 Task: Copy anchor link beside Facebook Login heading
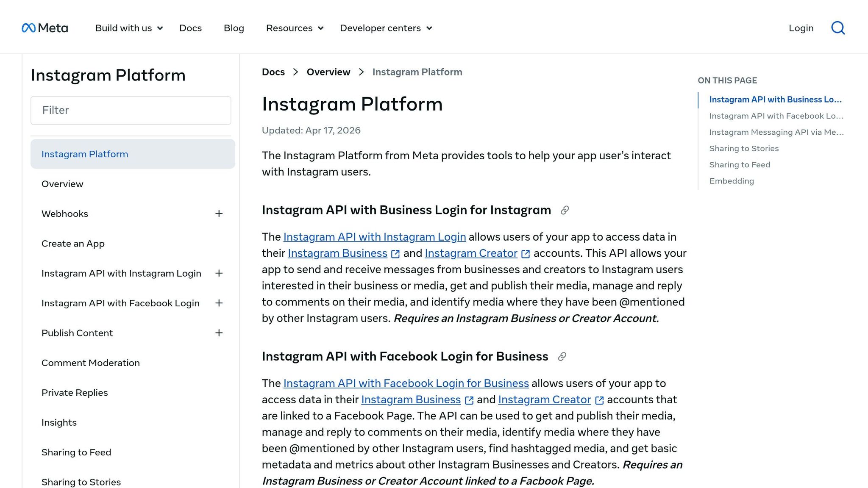pyautogui.click(x=562, y=357)
